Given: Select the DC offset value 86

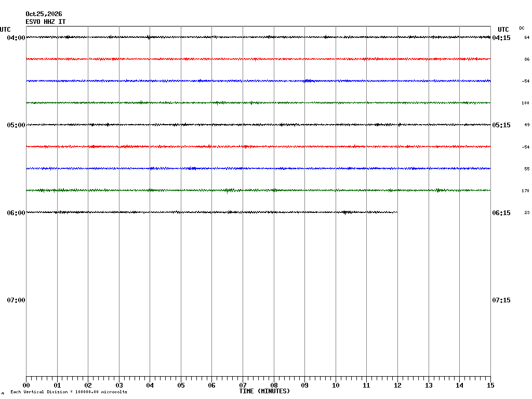Looking at the screenshot, I should tap(527, 59).
